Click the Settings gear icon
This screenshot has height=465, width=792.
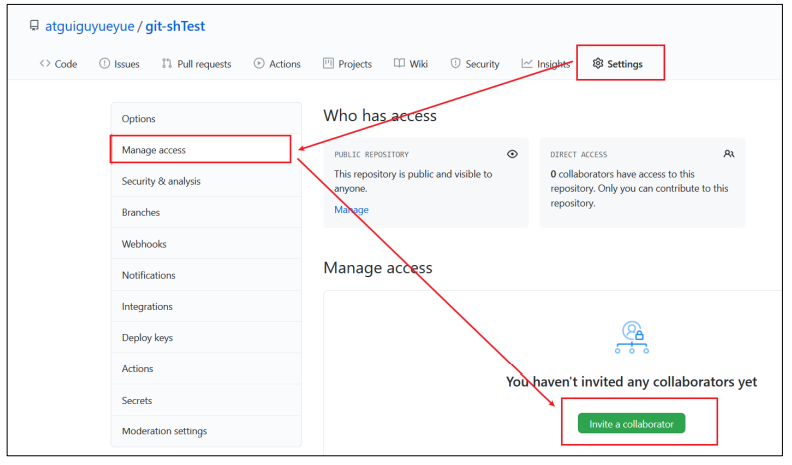(x=598, y=63)
